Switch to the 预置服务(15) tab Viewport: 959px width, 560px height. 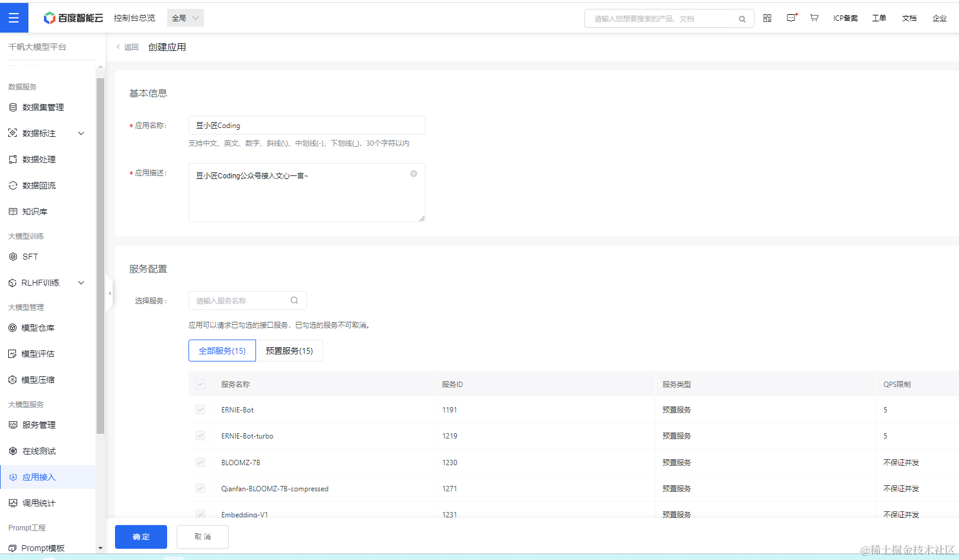point(289,351)
